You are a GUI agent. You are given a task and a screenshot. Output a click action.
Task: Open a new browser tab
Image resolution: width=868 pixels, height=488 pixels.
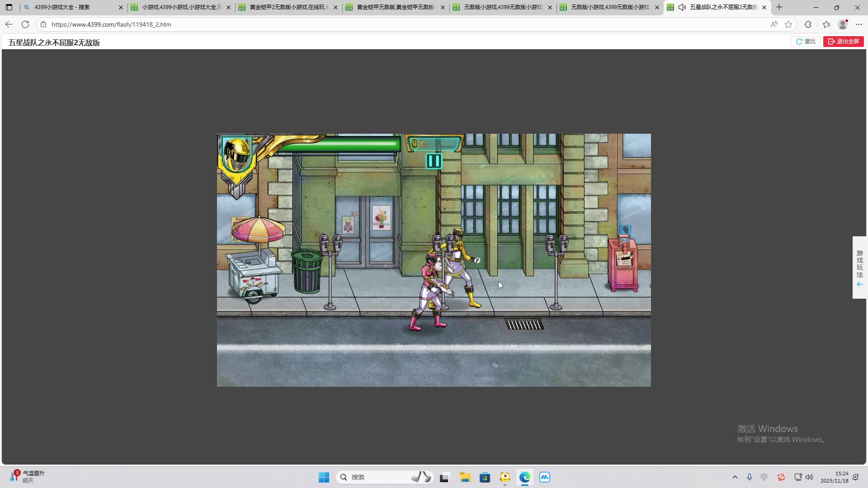tap(779, 7)
